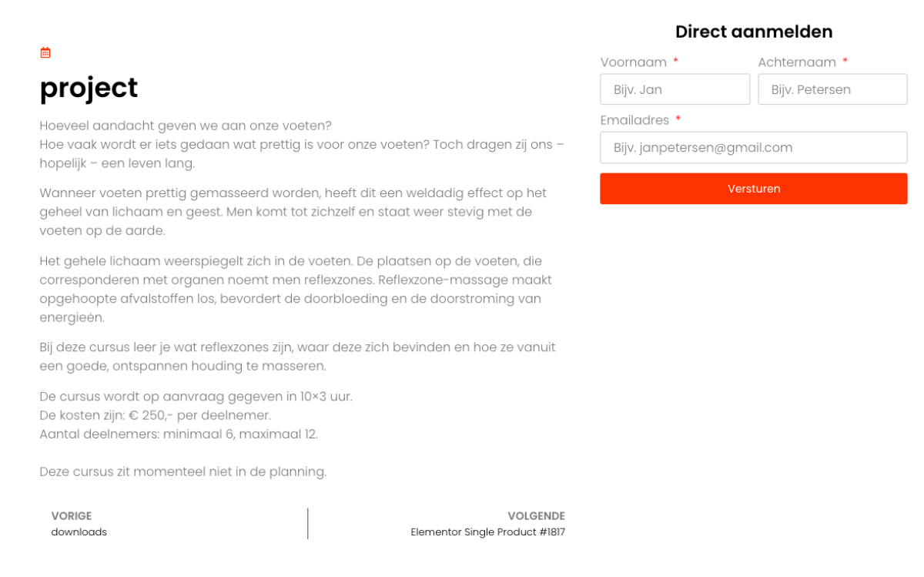Select the Achternaam text field
This screenshot has width=924, height=577.
[x=832, y=89]
